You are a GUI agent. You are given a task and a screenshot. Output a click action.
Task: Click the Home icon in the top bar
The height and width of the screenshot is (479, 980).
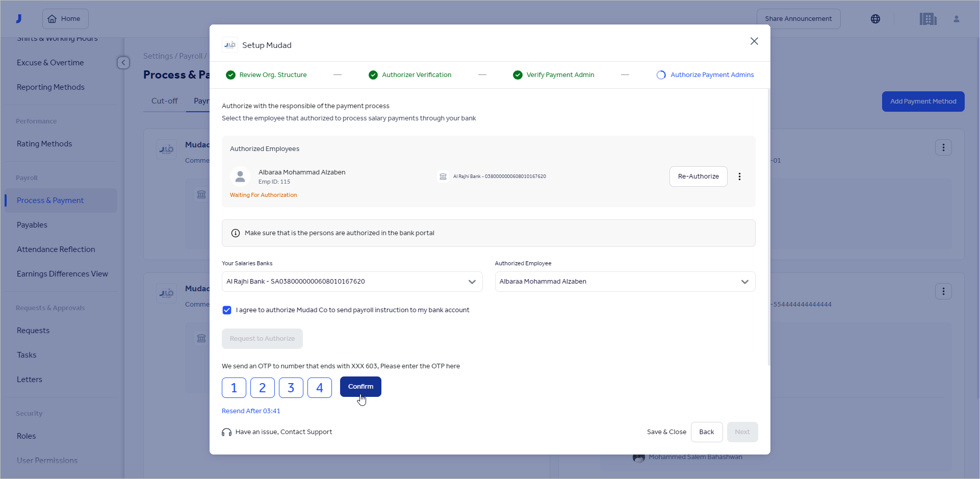(x=53, y=18)
